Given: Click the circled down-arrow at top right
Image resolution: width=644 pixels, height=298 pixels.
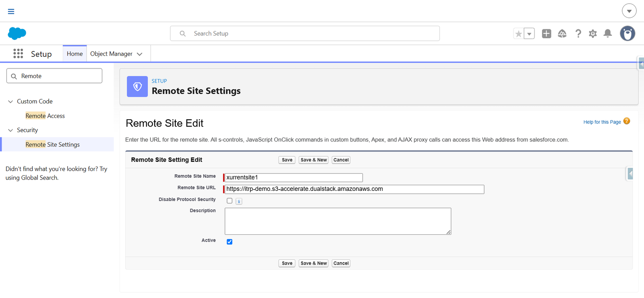Looking at the screenshot, I should (629, 11).
